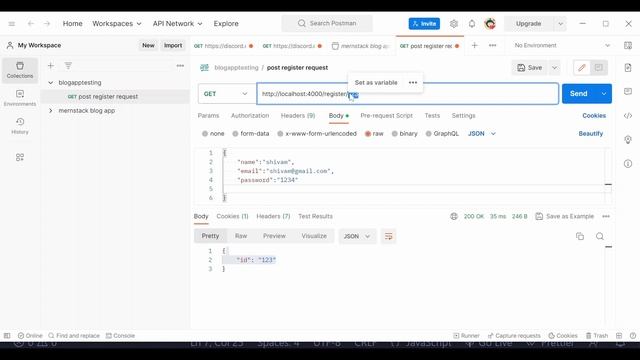Click the Search Postman field
This screenshot has width=640, height=360.
pyautogui.click(x=327, y=23)
